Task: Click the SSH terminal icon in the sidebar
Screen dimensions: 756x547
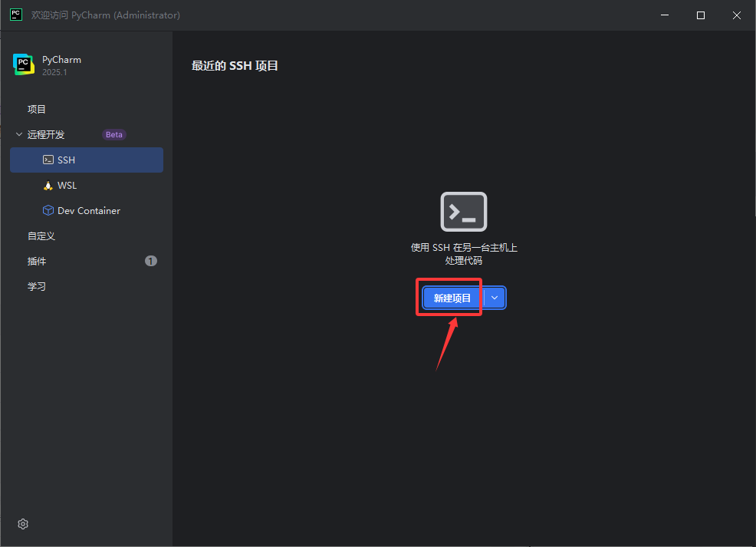Action: tap(48, 160)
